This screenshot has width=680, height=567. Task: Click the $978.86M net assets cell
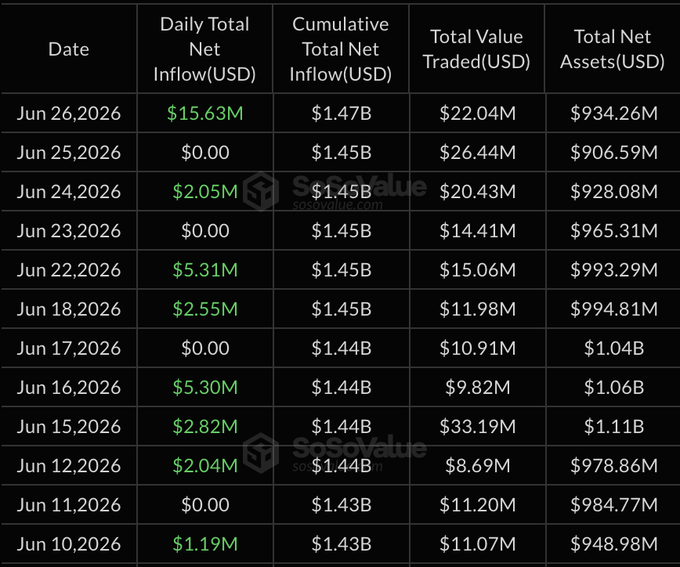tap(614, 465)
